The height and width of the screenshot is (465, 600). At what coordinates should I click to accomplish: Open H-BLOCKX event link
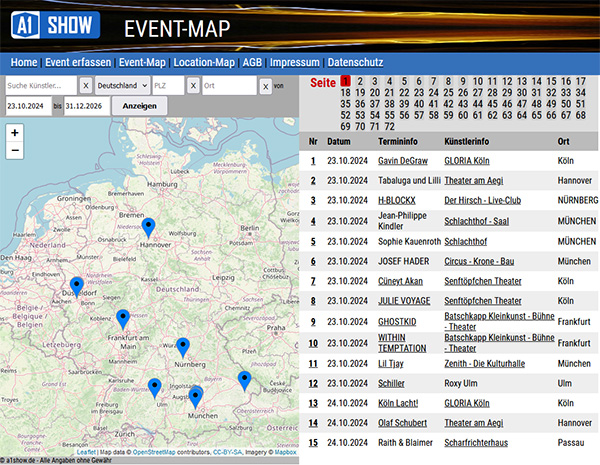point(396,200)
